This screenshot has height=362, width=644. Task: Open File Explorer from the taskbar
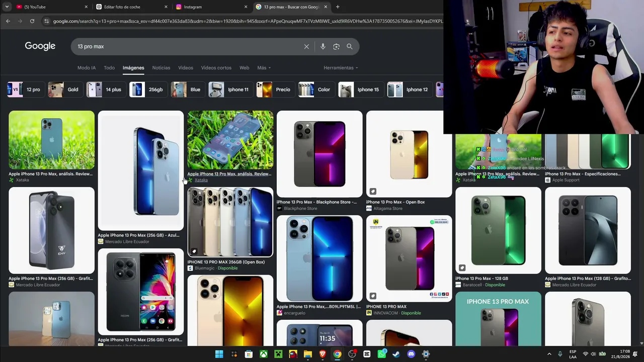click(307, 354)
